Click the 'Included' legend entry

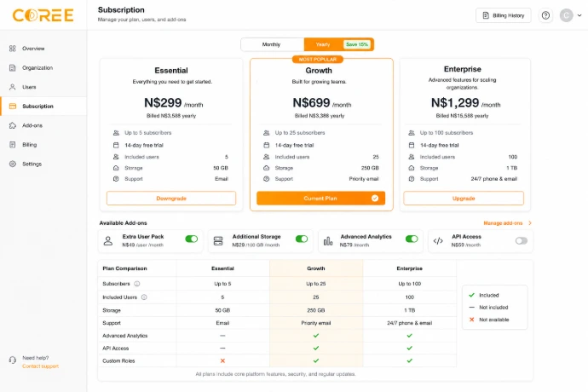[484, 295]
